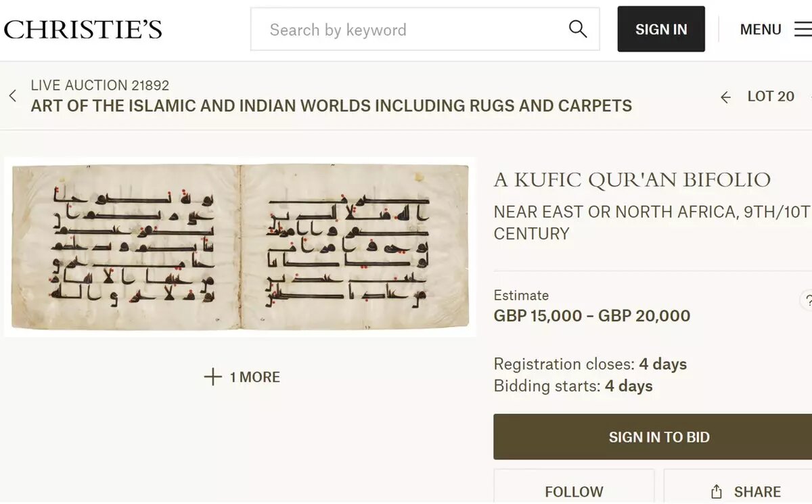Open the hamburger menu icon
Image resolution: width=812 pixels, height=504 pixels.
(x=803, y=29)
